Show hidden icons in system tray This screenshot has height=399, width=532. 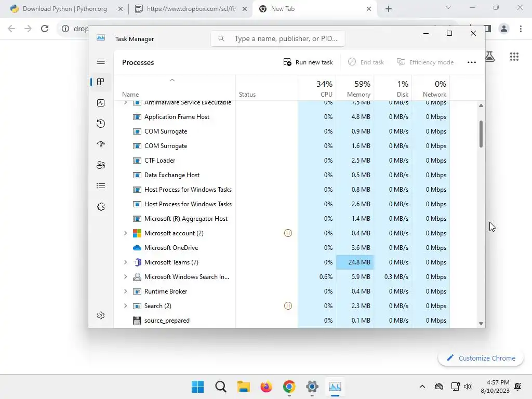point(422,387)
